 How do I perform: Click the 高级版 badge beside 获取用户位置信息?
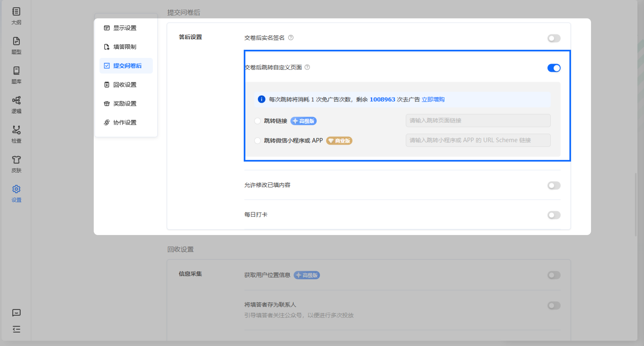click(x=307, y=275)
